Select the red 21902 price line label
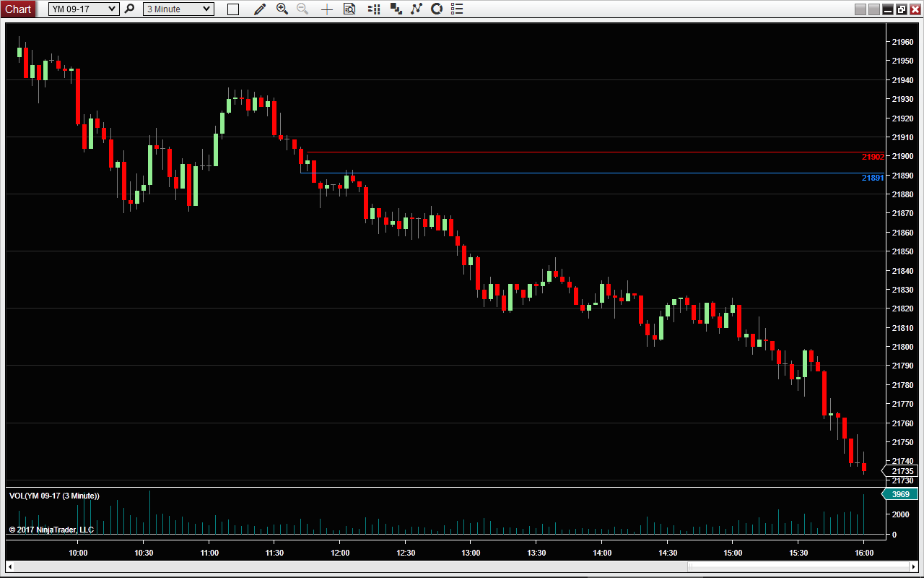 click(873, 157)
